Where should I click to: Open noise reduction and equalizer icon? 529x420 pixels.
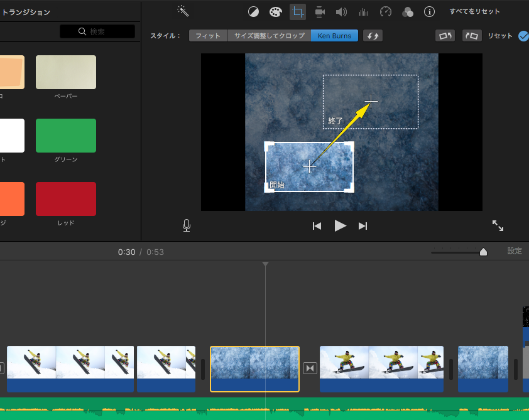(363, 13)
